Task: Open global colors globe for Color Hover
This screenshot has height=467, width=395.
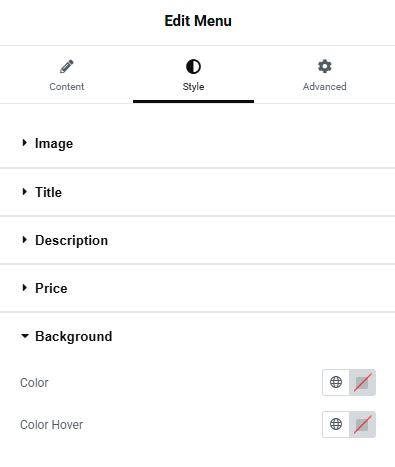Action: (336, 424)
